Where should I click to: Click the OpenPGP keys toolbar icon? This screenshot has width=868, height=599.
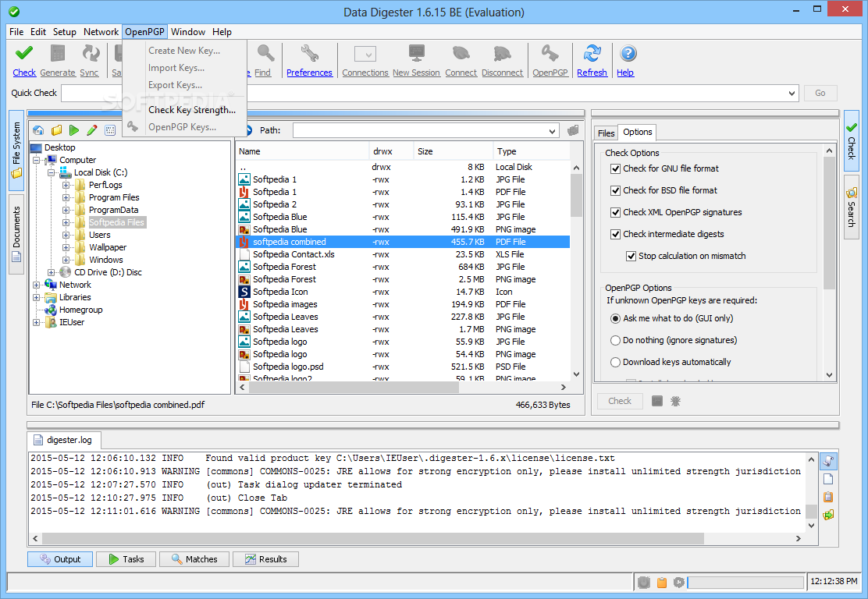click(x=550, y=54)
